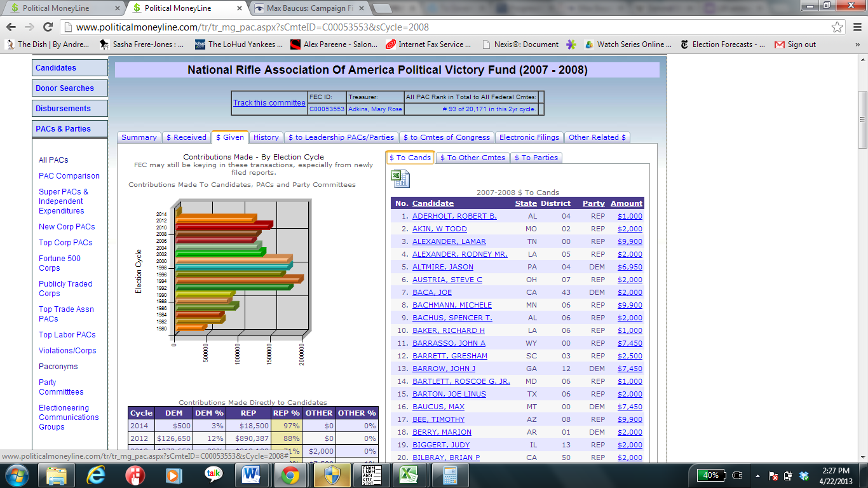Open Gmail Sign out bookmark
Viewport: 868px width, 488px height.
click(795, 44)
